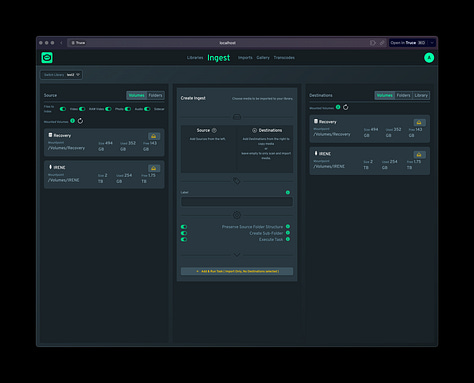474x383 pixels.
Task: Click the media icon below Create Ingest heading
Action: (237, 117)
